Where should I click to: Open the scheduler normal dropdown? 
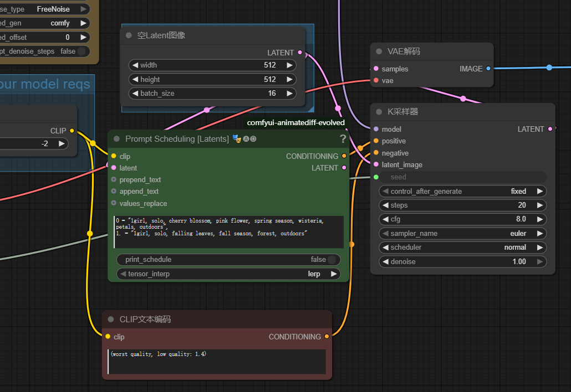[463, 247]
